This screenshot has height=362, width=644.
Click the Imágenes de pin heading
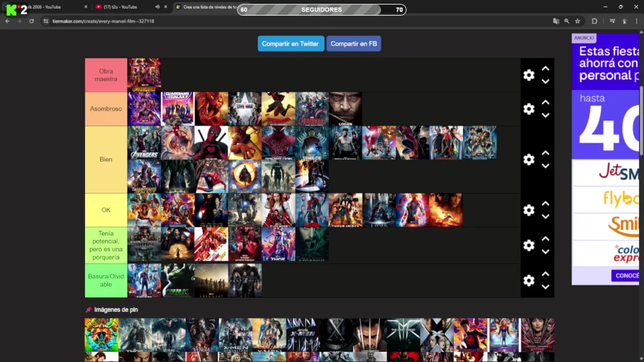(116, 310)
